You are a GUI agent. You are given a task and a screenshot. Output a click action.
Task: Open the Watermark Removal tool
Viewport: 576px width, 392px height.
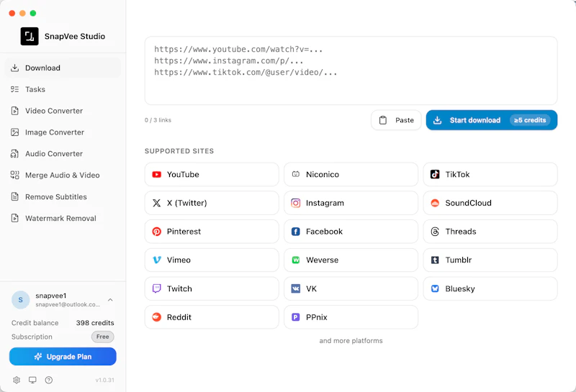click(x=63, y=219)
